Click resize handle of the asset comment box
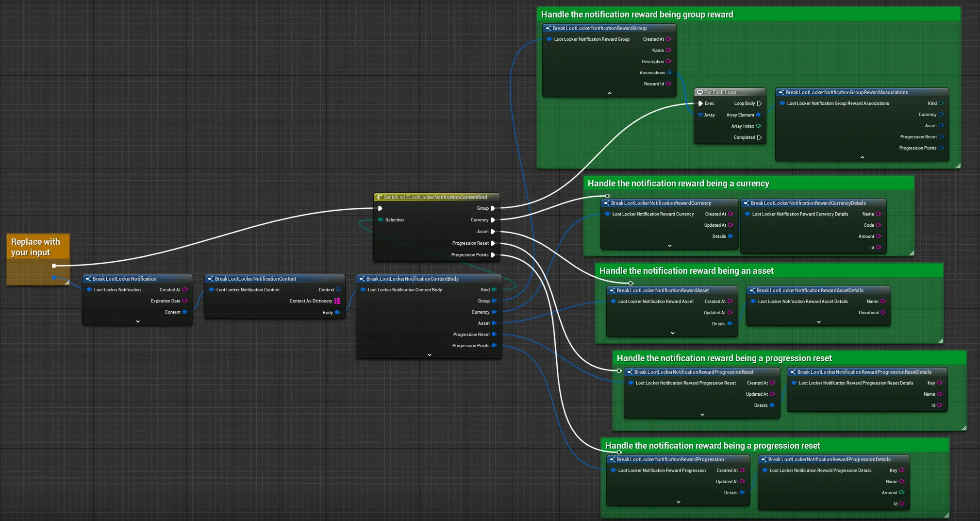This screenshot has height=521, width=980. coord(941,340)
